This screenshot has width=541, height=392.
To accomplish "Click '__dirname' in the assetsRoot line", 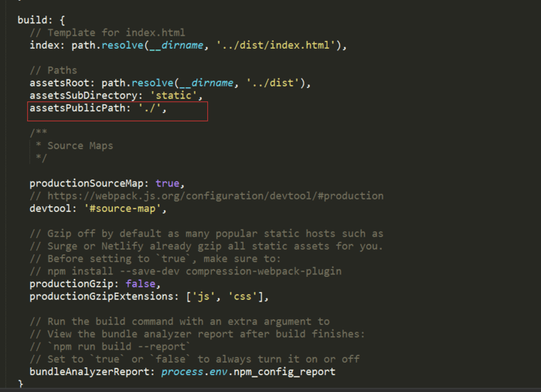I will point(206,83).
